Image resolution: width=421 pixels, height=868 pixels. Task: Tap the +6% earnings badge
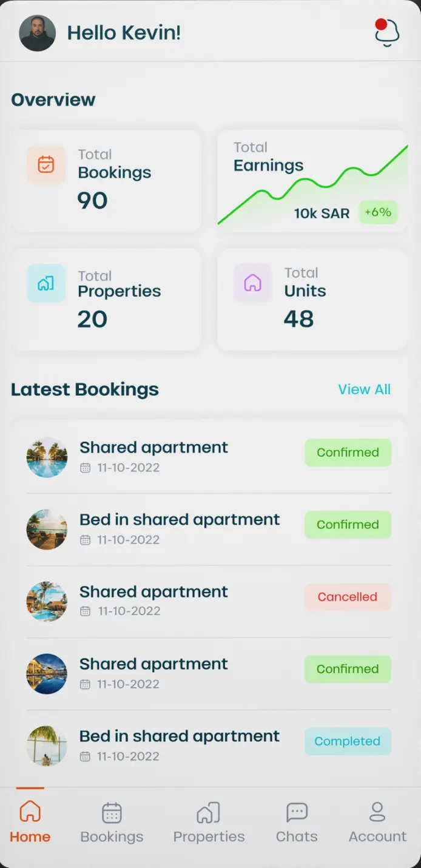point(378,212)
